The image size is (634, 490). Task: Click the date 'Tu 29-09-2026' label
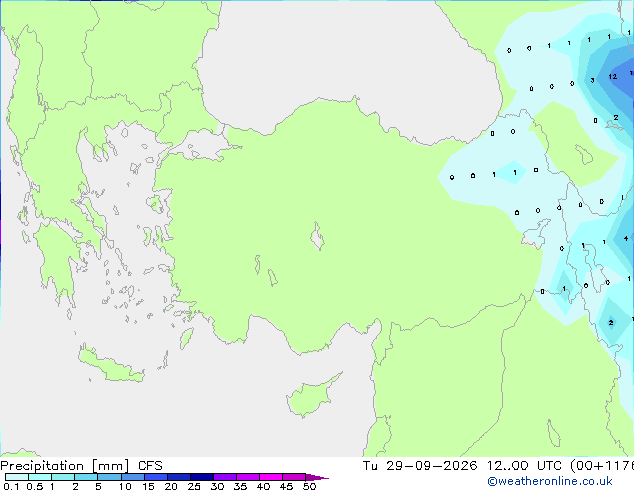coord(420,466)
